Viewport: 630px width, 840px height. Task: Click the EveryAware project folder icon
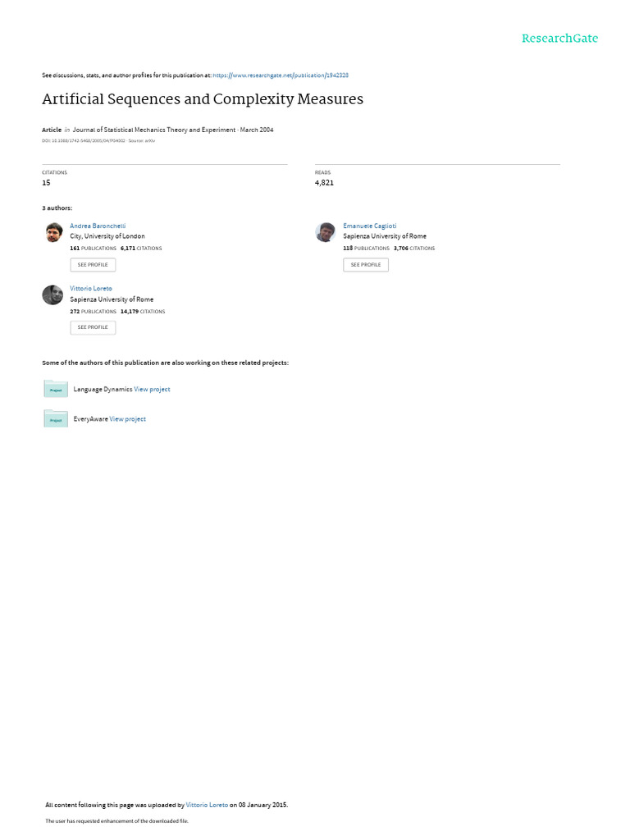pyautogui.click(x=56, y=418)
